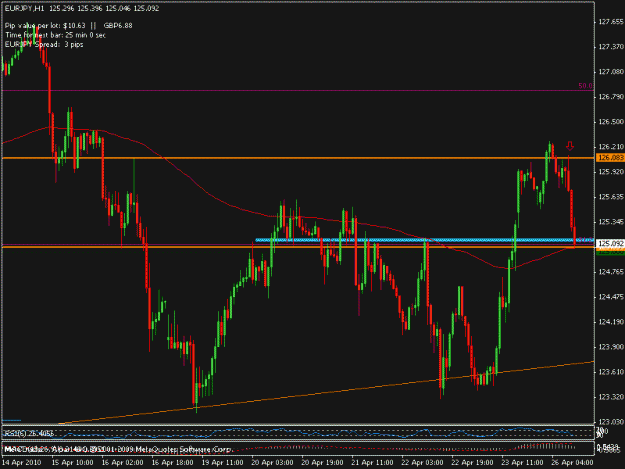
Task: Click the 124.190 price axis value
Action: [611, 322]
